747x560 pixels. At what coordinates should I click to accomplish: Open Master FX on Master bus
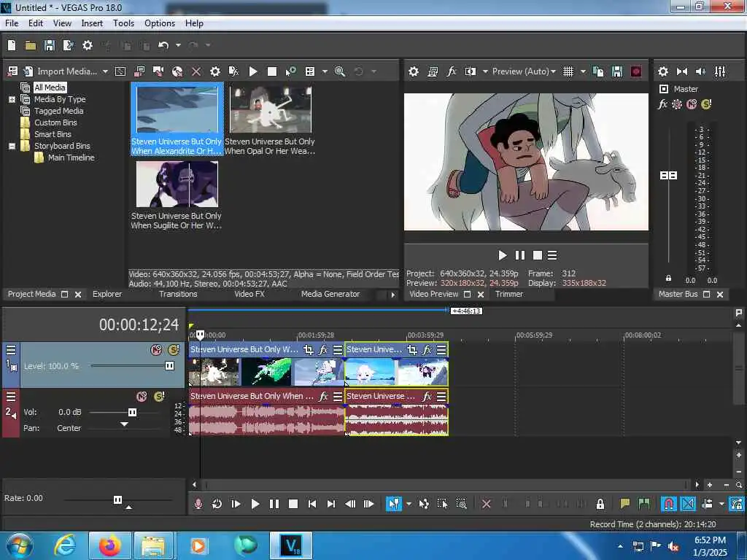tap(662, 104)
